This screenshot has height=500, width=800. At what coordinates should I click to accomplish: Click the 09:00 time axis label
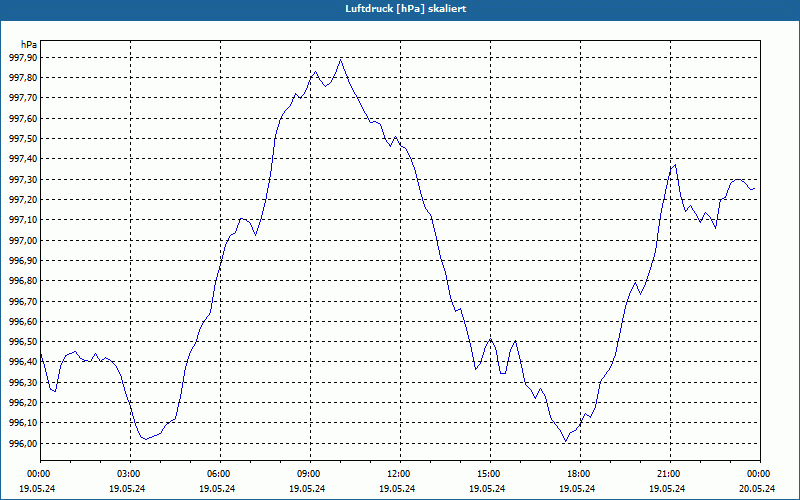310,473
